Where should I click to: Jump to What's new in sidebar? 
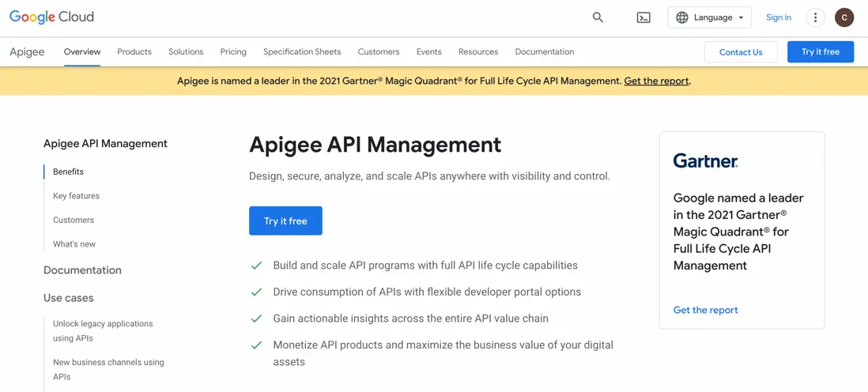(x=74, y=244)
